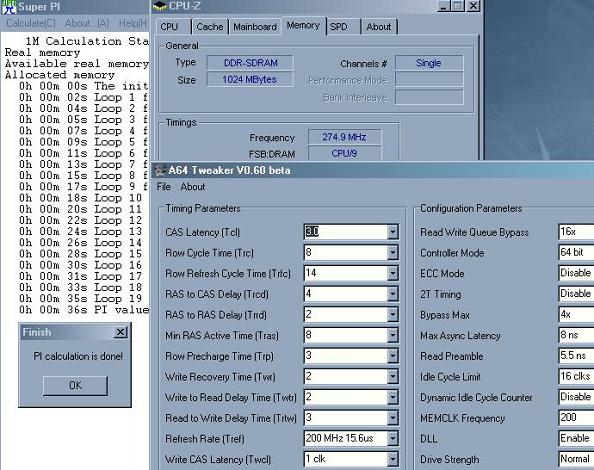
Task: Expand the Row Precharge Time (Trp) dropdown
Action: [392, 356]
